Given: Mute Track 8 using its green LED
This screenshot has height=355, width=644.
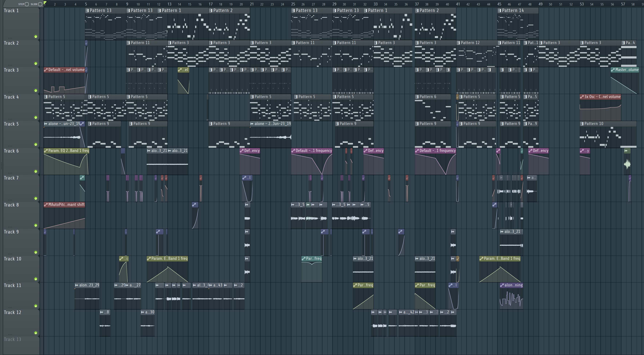Looking at the screenshot, I should point(36,225).
